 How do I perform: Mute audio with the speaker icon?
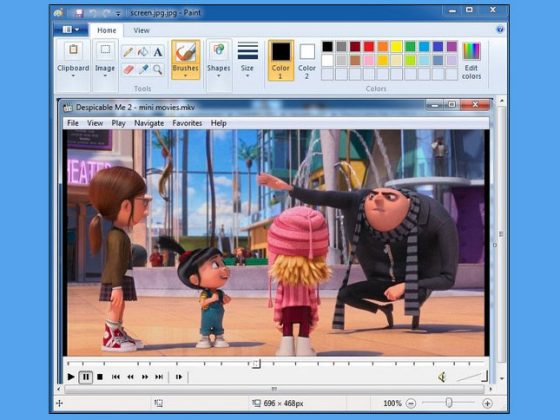point(442,377)
